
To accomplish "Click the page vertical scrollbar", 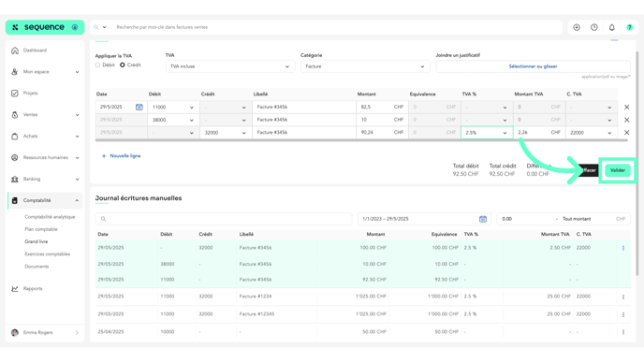I will [637, 165].
